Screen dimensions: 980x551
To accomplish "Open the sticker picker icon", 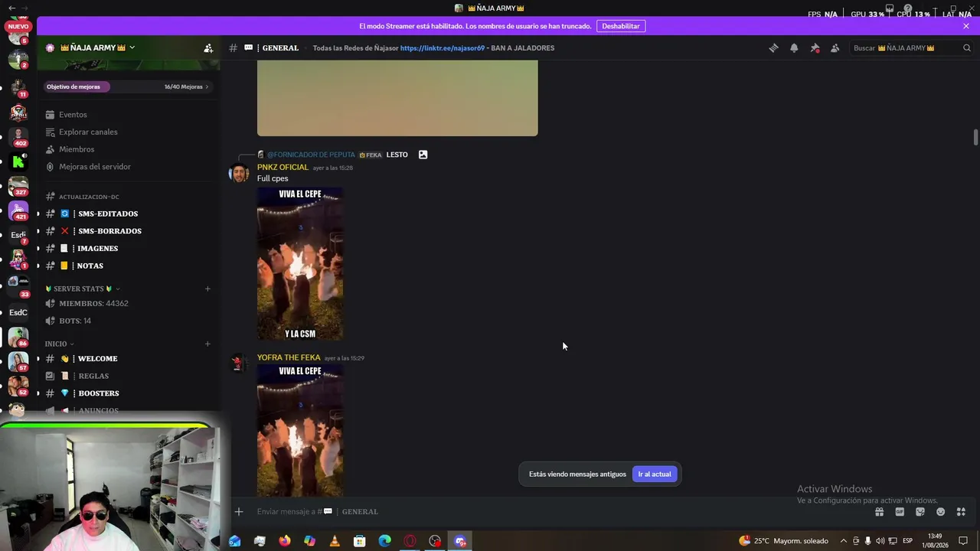I will [920, 511].
